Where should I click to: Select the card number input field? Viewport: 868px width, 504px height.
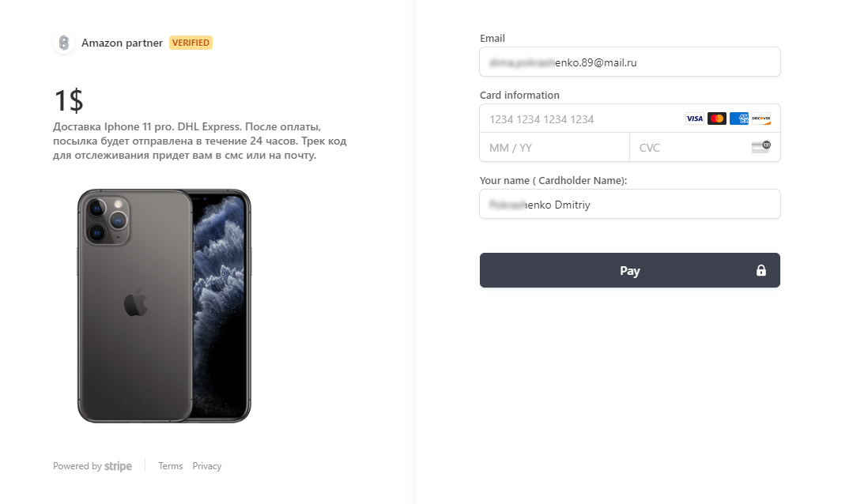pos(581,119)
